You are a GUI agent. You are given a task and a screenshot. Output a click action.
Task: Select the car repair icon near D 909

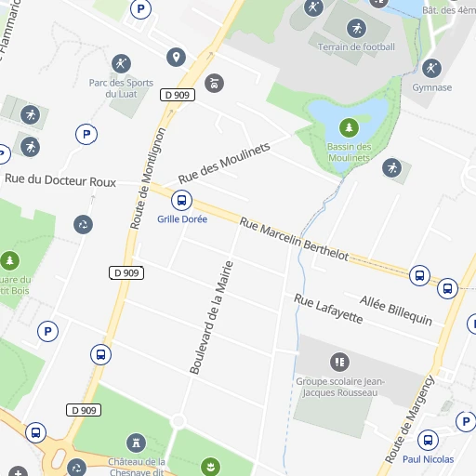(214, 83)
